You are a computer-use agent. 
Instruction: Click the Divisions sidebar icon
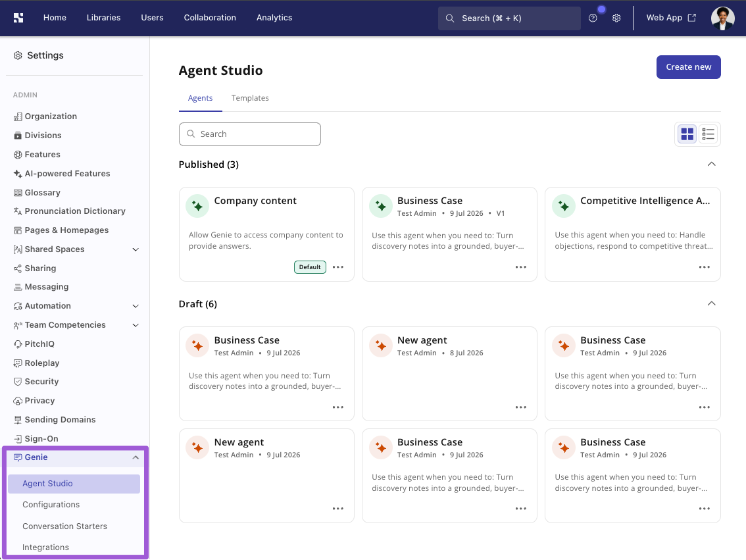tap(18, 136)
